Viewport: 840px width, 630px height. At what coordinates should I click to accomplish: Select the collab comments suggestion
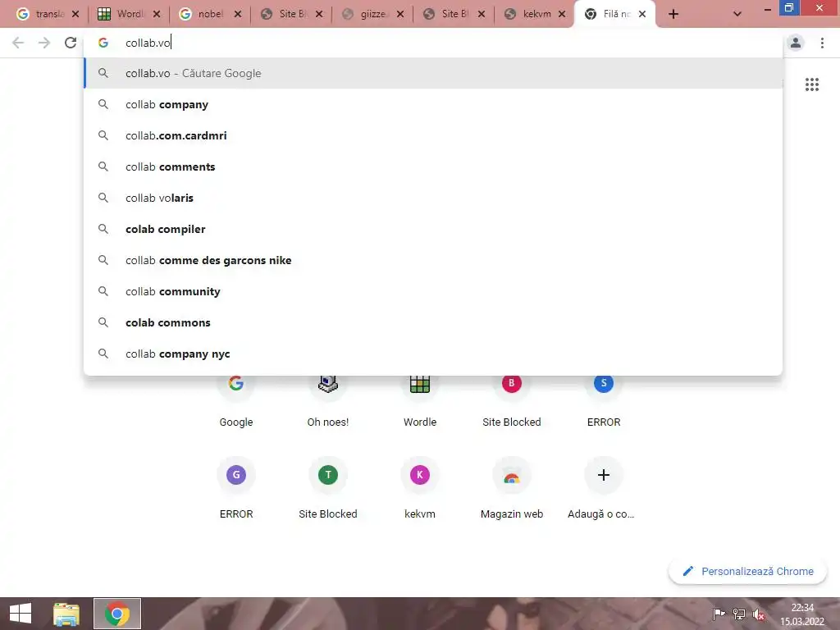coord(433,167)
